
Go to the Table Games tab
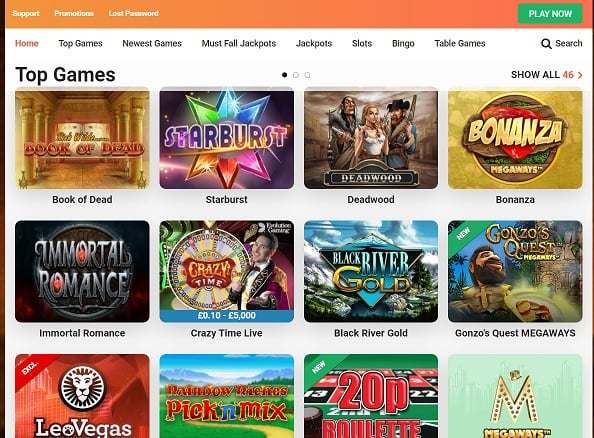tap(460, 44)
